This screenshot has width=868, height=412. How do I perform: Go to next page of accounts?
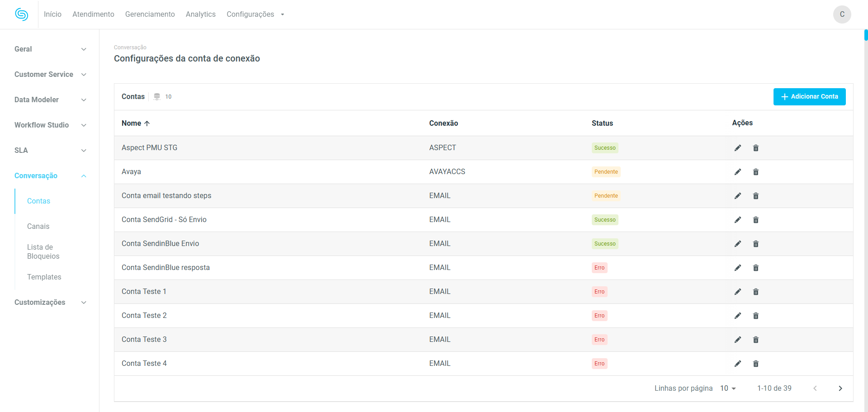tap(840, 388)
